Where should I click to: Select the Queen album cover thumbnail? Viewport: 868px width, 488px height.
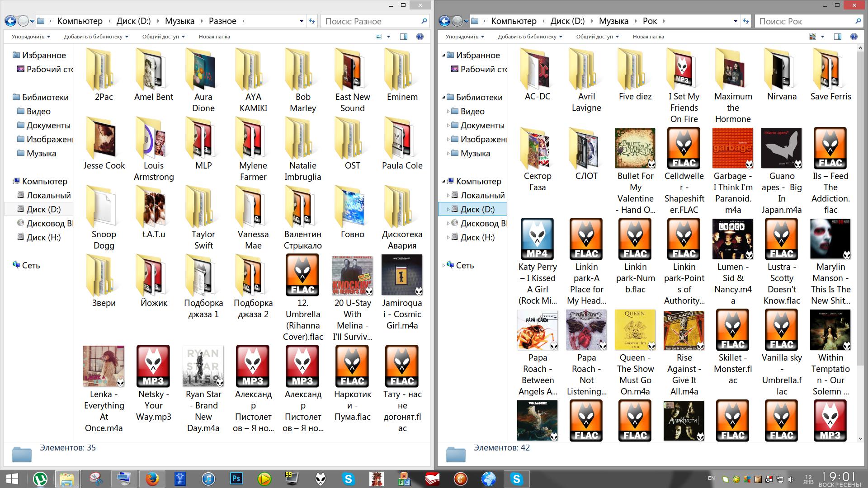[635, 330]
